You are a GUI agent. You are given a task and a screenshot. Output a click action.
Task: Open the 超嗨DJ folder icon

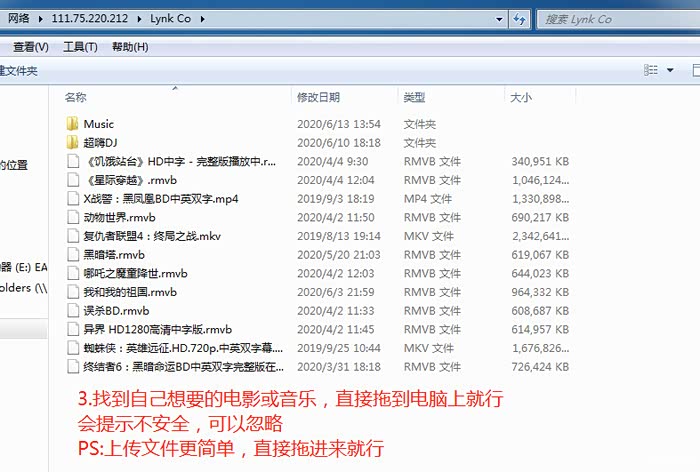coord(72,142)
